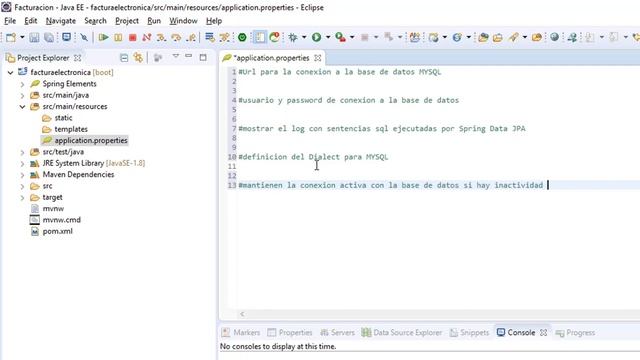The height and width of the screenshot is (360, 640).
Task: Click the Debug bug icon
Action: 293,38
